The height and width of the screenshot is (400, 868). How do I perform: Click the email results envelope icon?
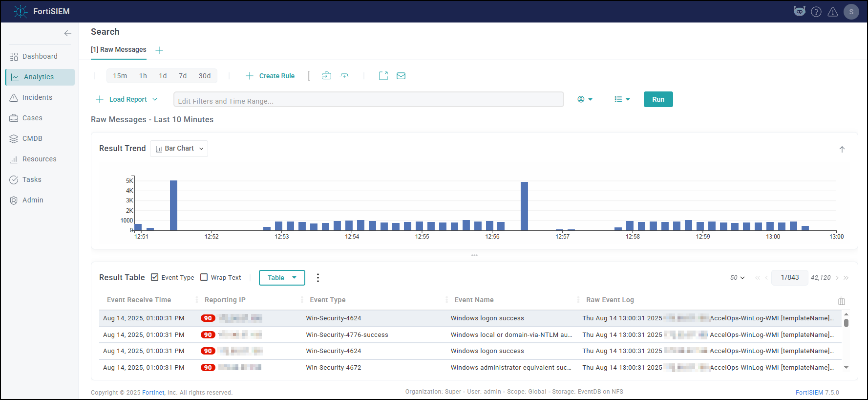click(x=401, y=76)
